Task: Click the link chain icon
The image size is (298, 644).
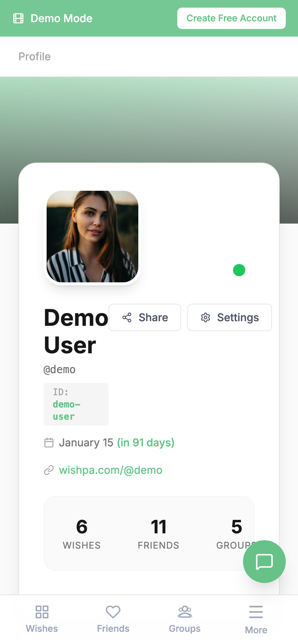Action: [x=49, y=470]
